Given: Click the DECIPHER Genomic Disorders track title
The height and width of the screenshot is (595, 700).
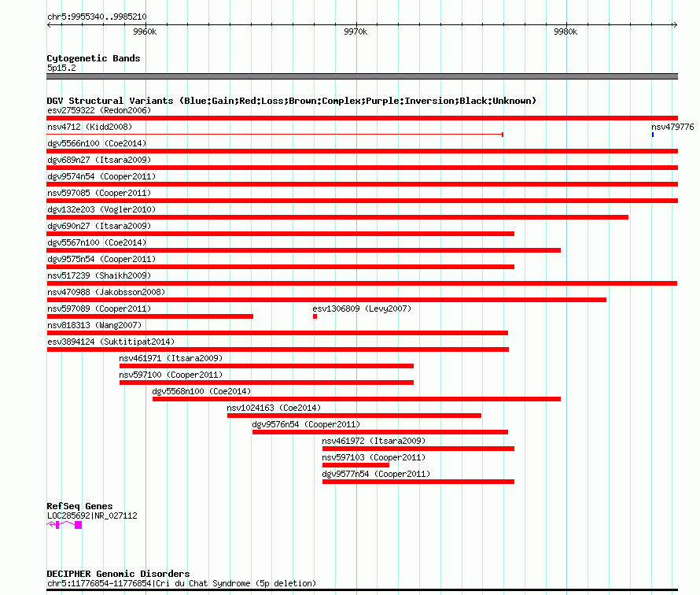Looking at the screenshot, I should click(x=118, y=574).
